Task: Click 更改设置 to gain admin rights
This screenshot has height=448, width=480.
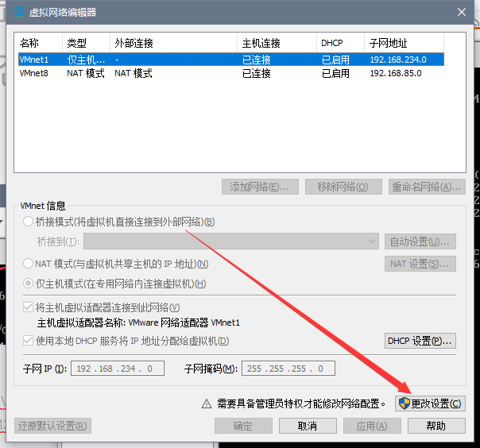Action: tap(430, 404)
